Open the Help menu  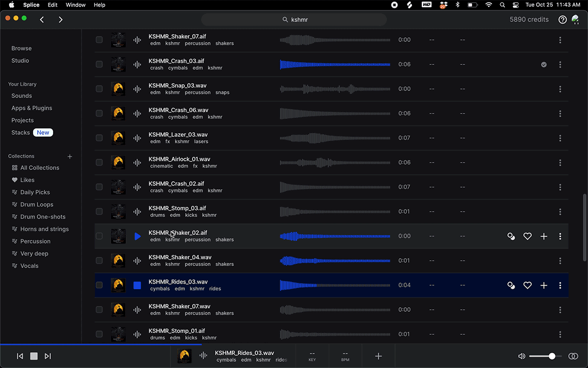100,5
